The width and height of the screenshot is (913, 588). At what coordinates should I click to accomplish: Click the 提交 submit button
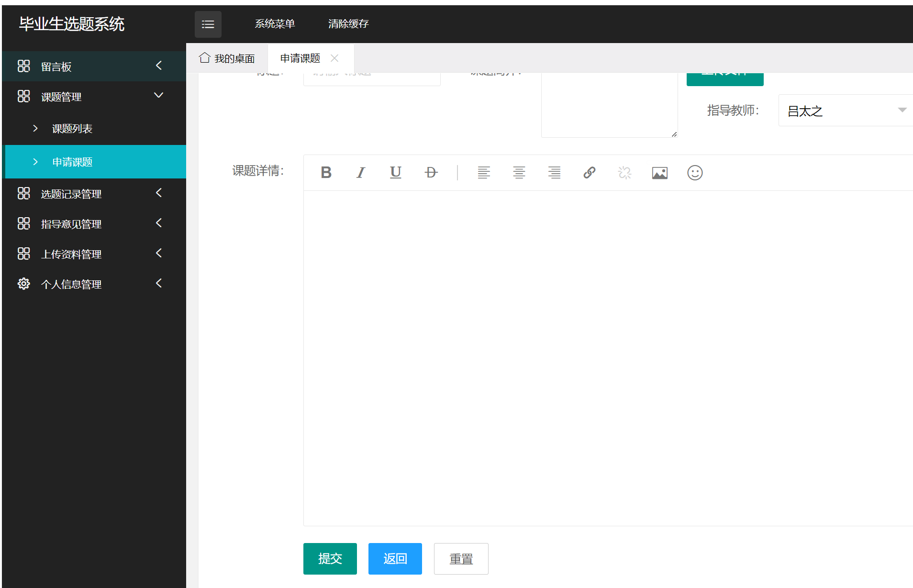click(x=330, y=558)
